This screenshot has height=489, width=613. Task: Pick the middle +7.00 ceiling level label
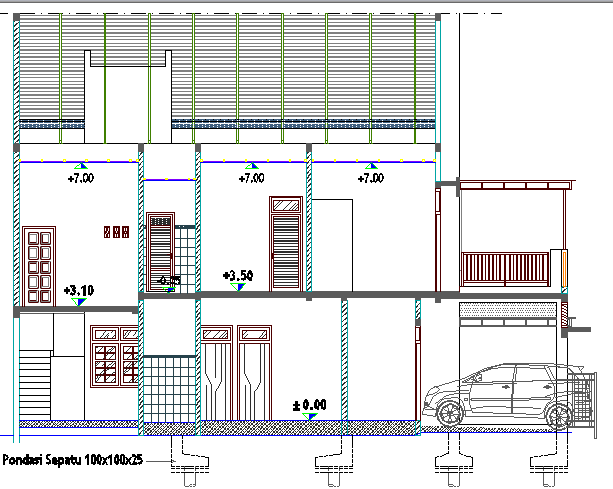(251, 178)
